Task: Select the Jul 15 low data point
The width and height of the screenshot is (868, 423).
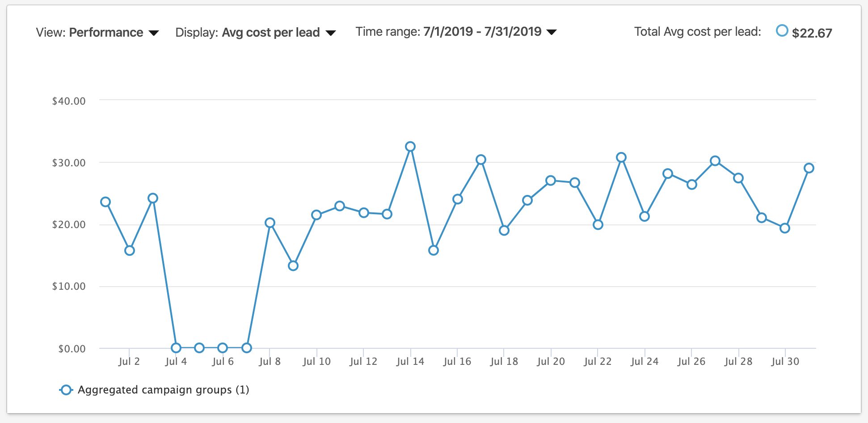Action: pyautogui.click(x=434, y=250)
